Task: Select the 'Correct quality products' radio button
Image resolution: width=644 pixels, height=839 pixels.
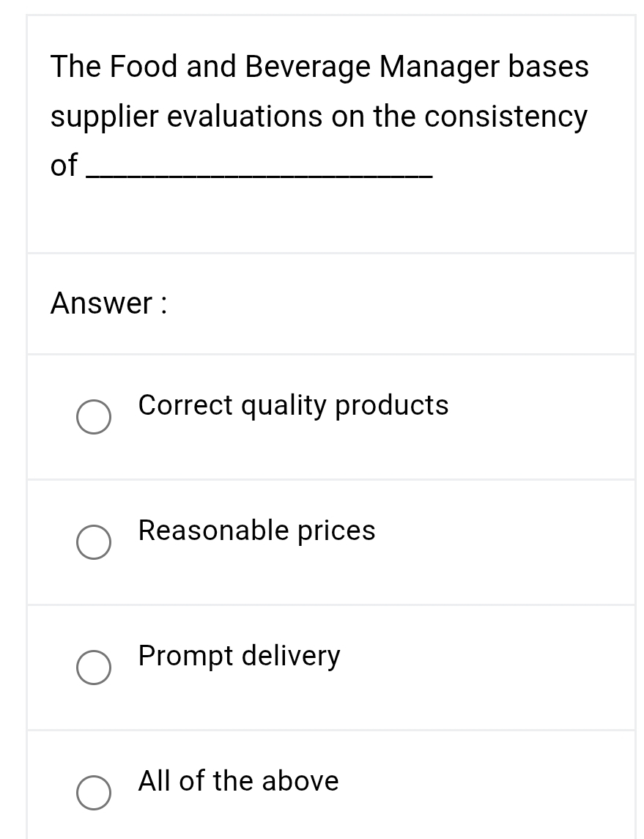Action: click(x=93, y=417)
